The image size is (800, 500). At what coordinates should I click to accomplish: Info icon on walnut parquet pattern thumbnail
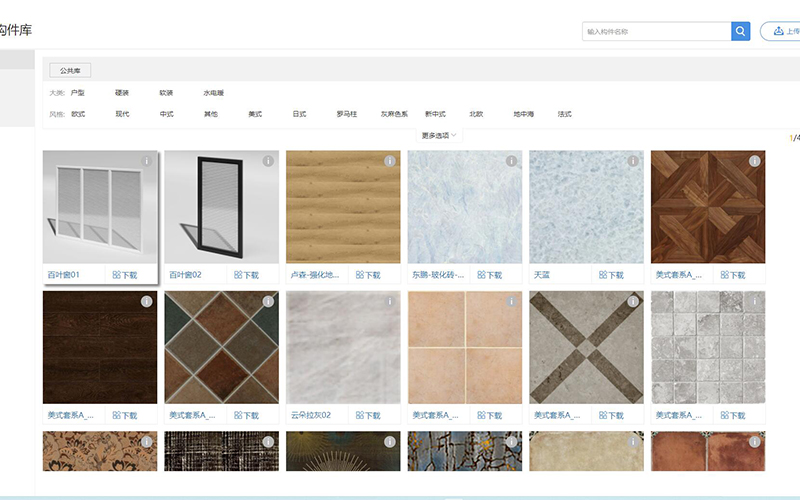(x=755, y=161)
